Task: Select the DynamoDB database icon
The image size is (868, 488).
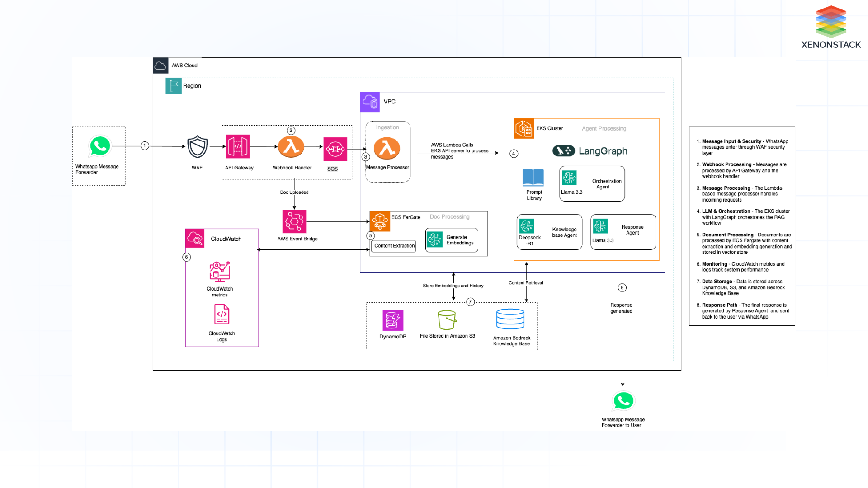Action: tap(393, 321)
